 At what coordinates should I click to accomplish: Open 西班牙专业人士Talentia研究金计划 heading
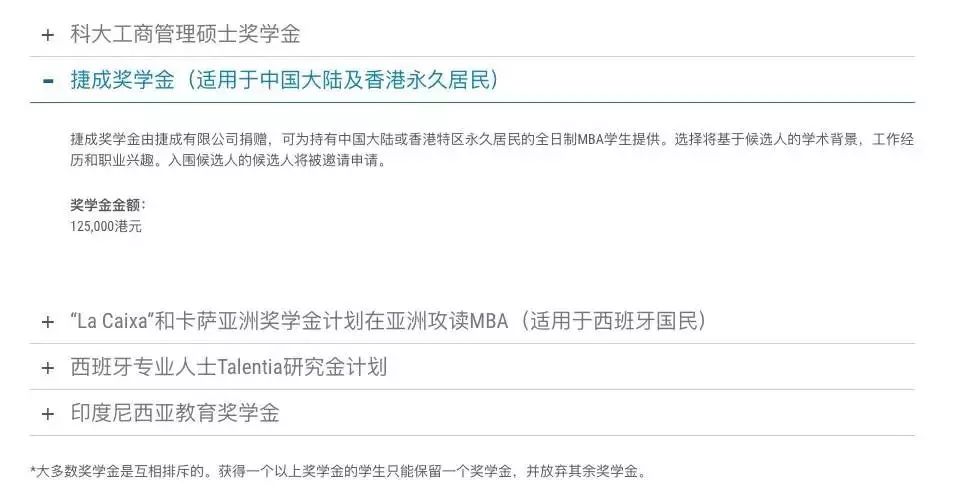229,367
